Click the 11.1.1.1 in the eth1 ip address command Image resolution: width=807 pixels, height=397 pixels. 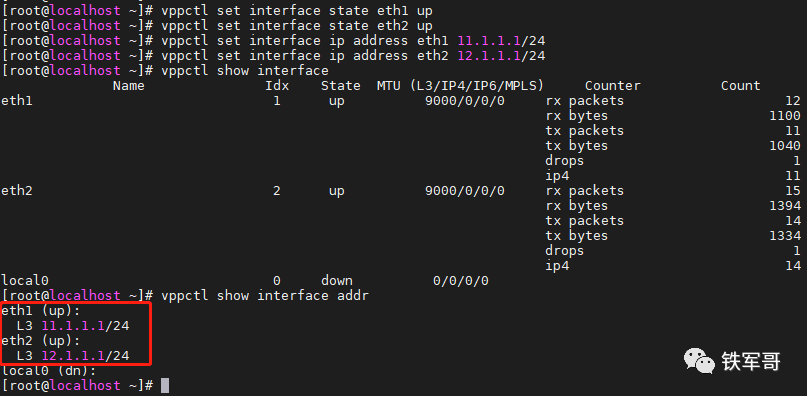point(489,40)
